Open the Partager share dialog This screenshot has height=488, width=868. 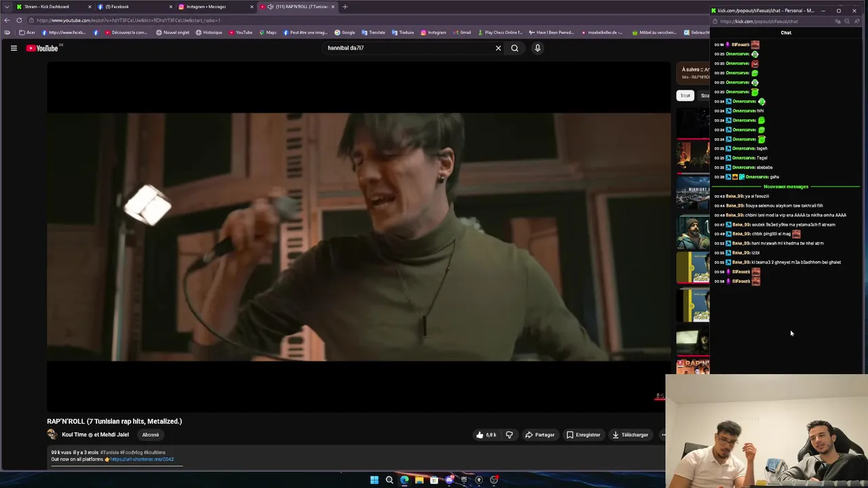tap(540, 434)
